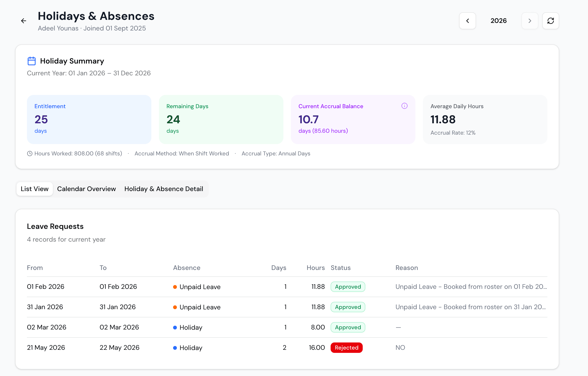
Task: Click the 4 records for current year text
Action: coord(66,239)
